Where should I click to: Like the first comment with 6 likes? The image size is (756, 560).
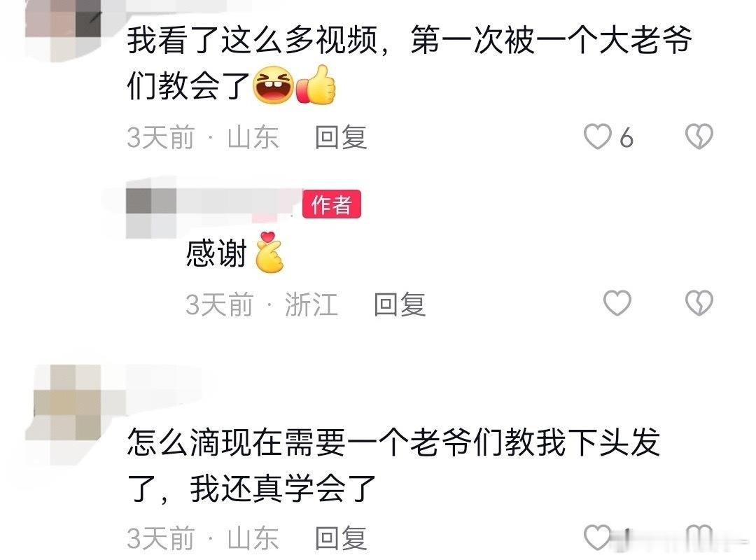click(x=597, y=136)
